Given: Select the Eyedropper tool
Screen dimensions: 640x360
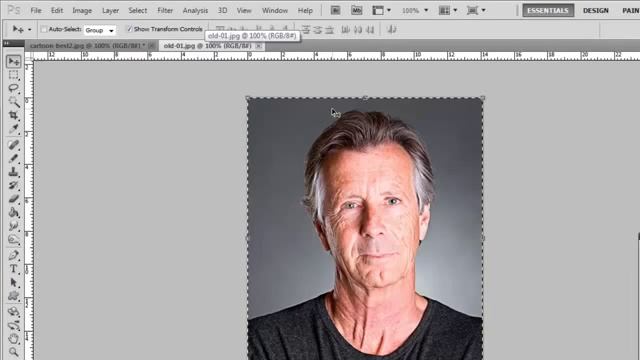Looking at the screenshot, I should point(13,129).
